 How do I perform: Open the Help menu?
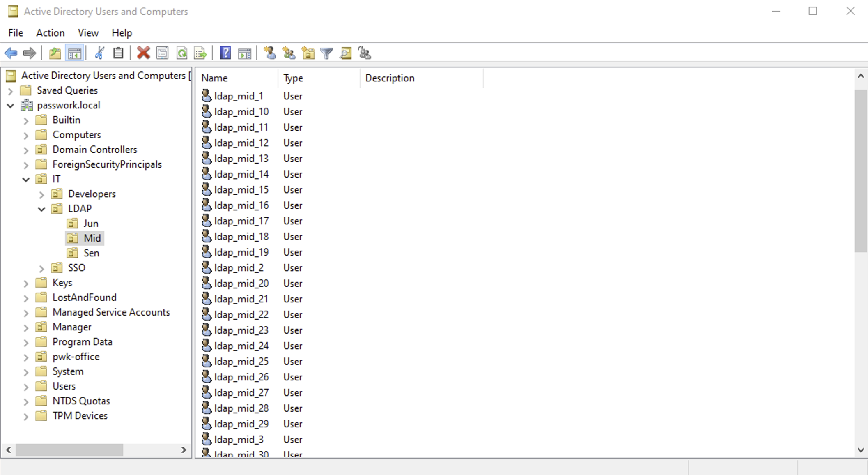(x=122, y=32)
